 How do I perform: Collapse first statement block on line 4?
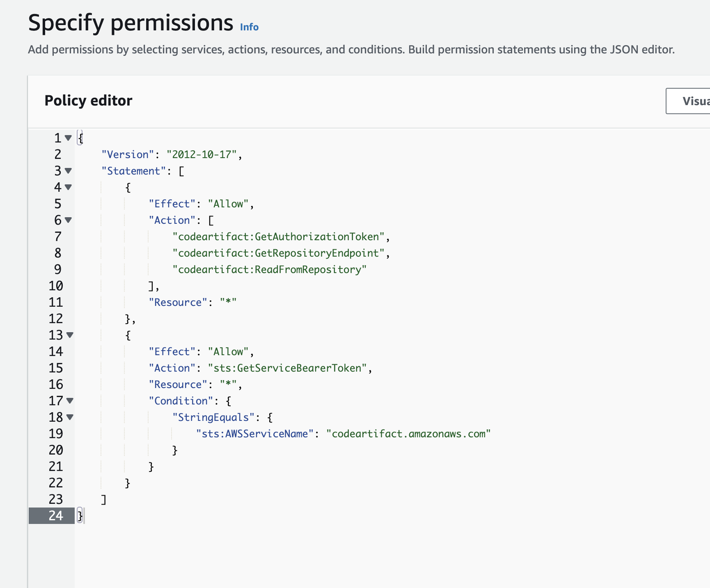tap(68, 187)
